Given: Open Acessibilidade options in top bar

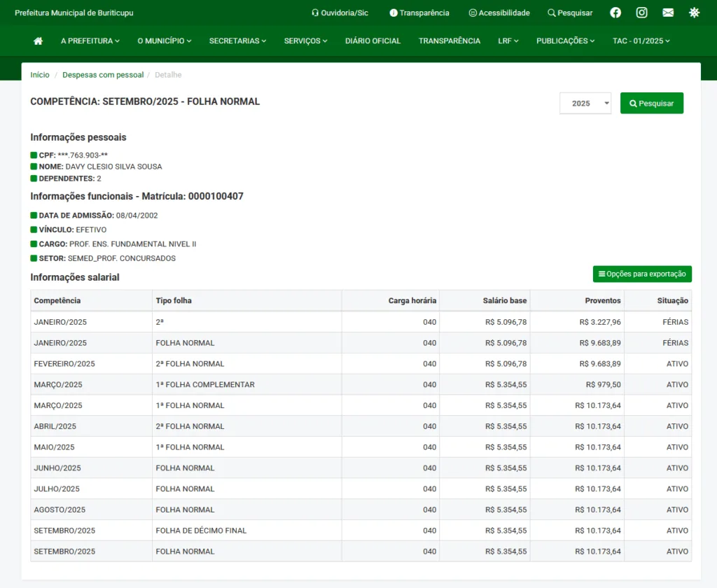Looking at the screenshot, I should [499, 13].
